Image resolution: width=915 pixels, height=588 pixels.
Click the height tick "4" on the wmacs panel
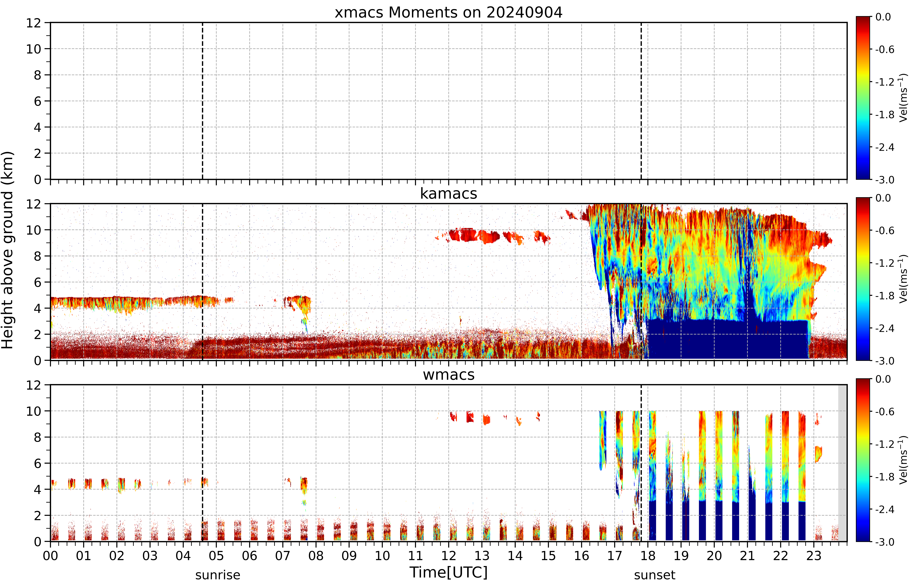click(x=37, y=489)
